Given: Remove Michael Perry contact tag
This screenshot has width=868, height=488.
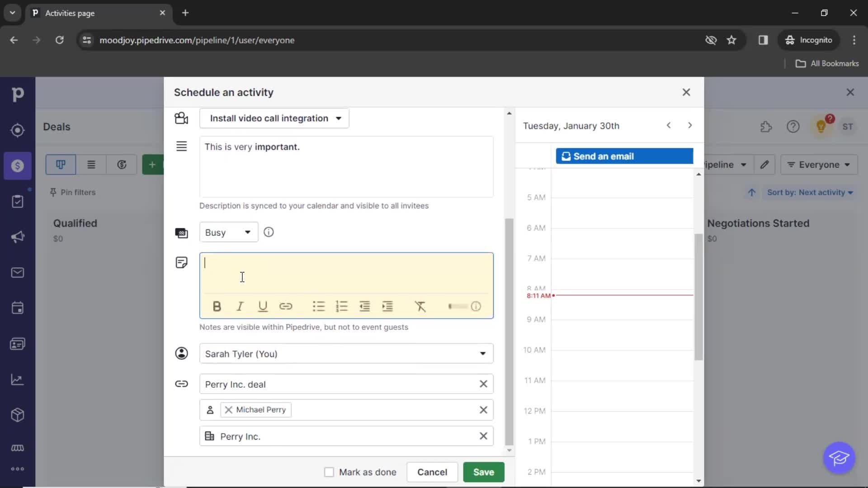Looking at the screenshot, I should point(230,409).
